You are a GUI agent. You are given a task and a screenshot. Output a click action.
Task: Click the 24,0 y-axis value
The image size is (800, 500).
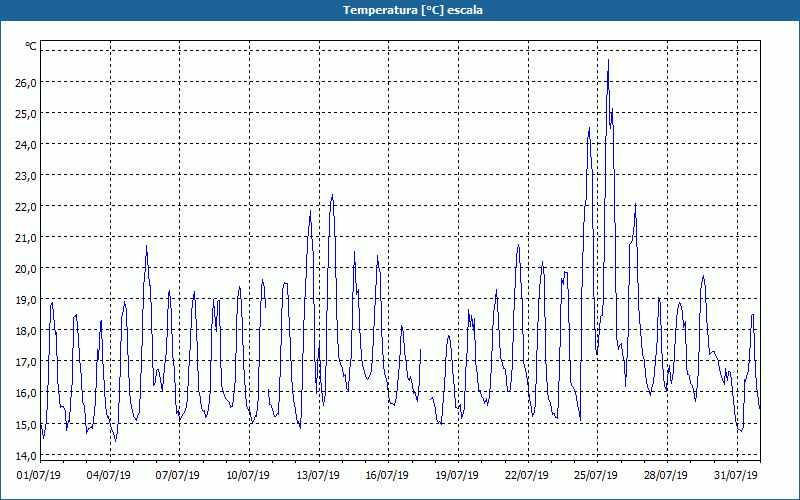coord(26,145)
